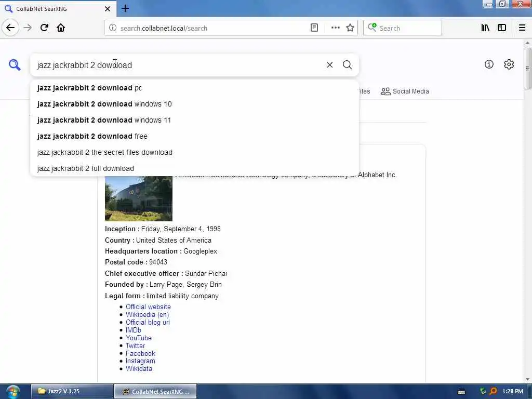Close the CollabNet SearXNG tab
The image size is (532, 399).
(x=108, y=9)
